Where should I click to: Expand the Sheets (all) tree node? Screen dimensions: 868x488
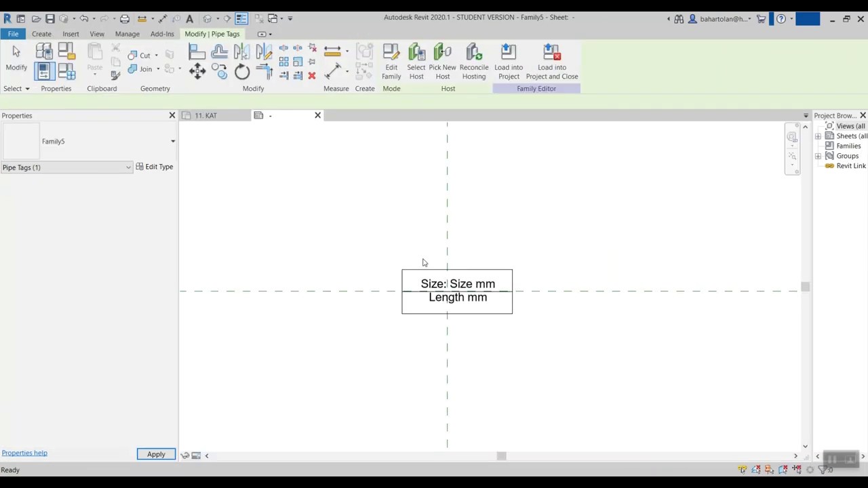818,136
